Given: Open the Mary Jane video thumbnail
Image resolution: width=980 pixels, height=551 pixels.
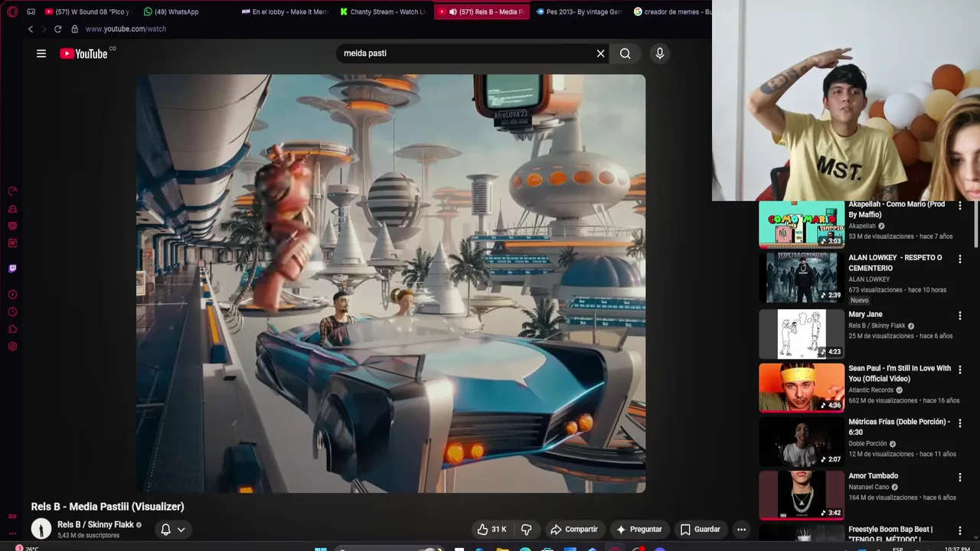Looking at the screenshot, I should (x=802, y=334).
